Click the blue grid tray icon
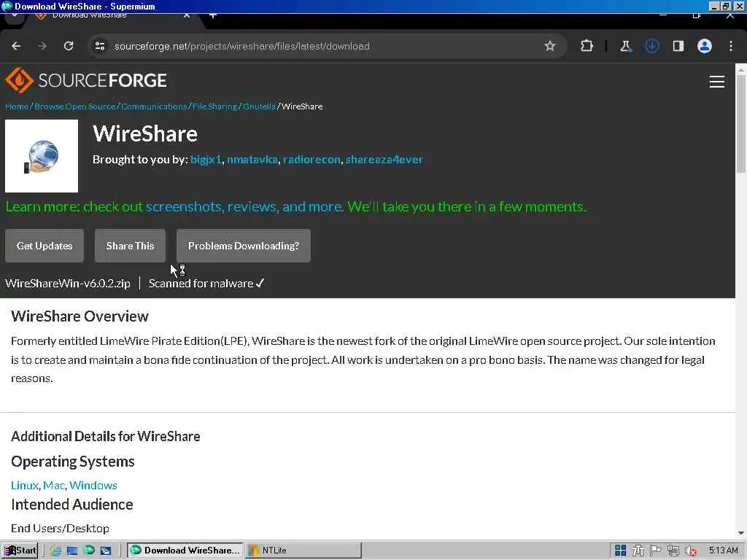 pos(620,551)
